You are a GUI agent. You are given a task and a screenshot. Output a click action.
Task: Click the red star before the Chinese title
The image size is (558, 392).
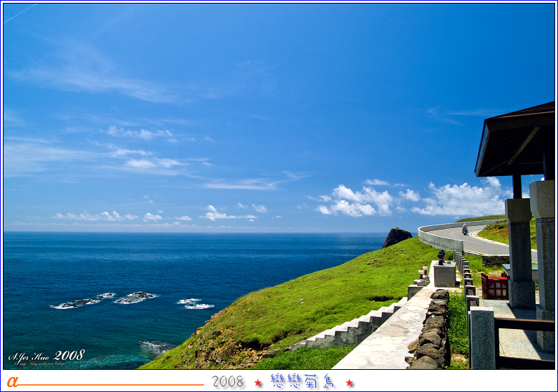(x=258, y=383)
